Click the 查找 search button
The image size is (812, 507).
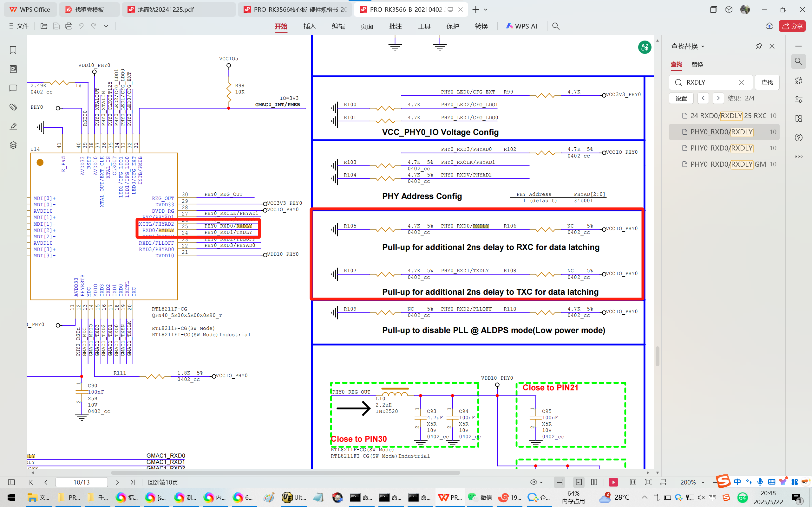[x=767, y=82]
